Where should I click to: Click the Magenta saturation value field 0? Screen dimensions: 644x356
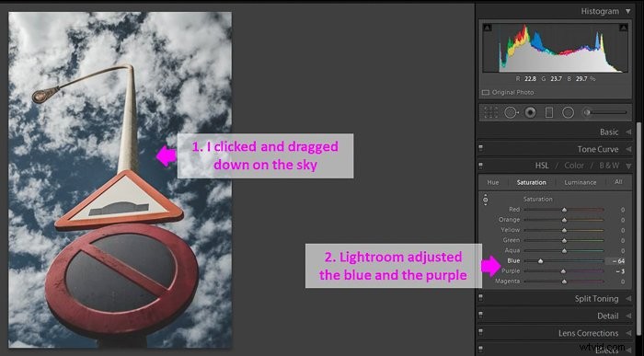[623, 281]
